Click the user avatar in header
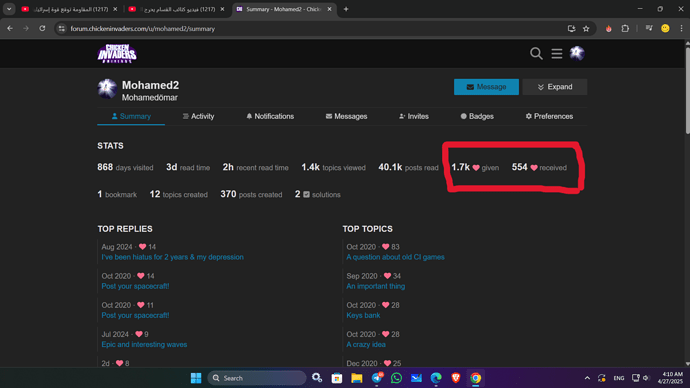The image size is (690, 388). tap(577, 53)
